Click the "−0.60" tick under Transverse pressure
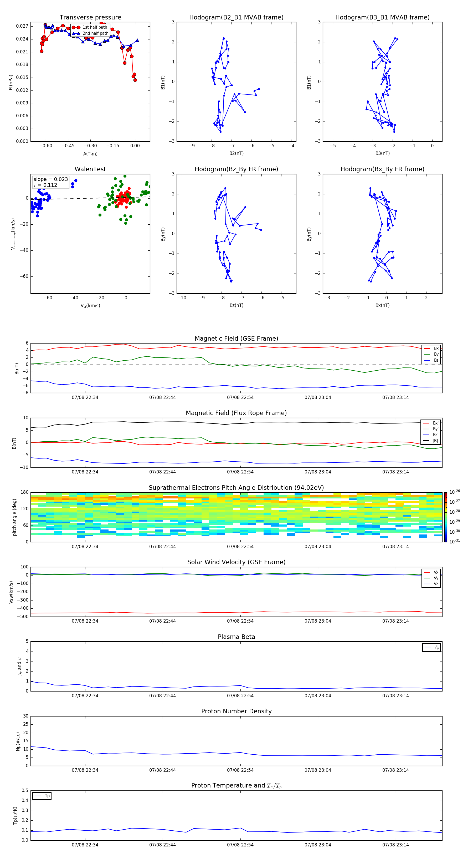This screenshot has width=473, height=868. (x=45, y=146)
